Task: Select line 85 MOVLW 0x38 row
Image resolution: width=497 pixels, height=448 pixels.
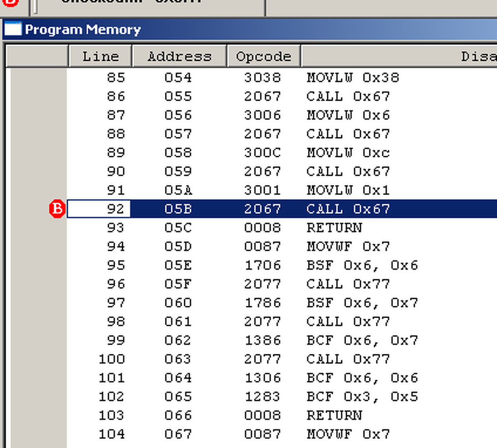Action: 353,78
